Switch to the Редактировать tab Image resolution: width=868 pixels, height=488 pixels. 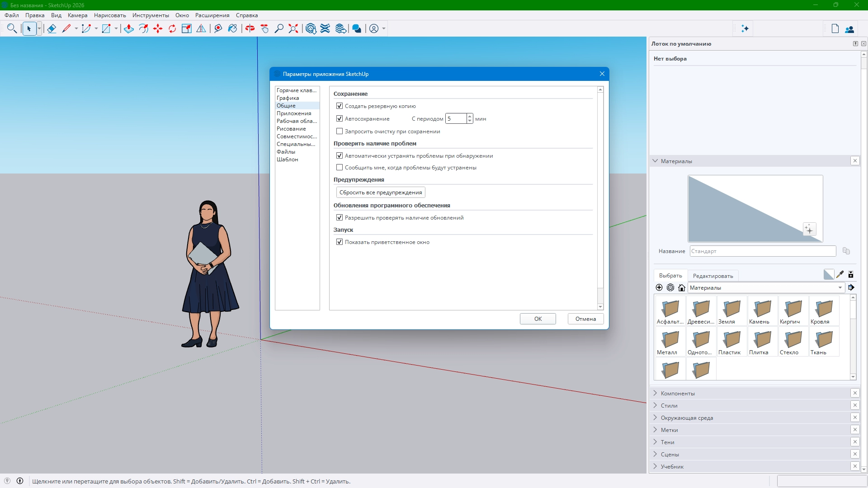pos(713,276)
